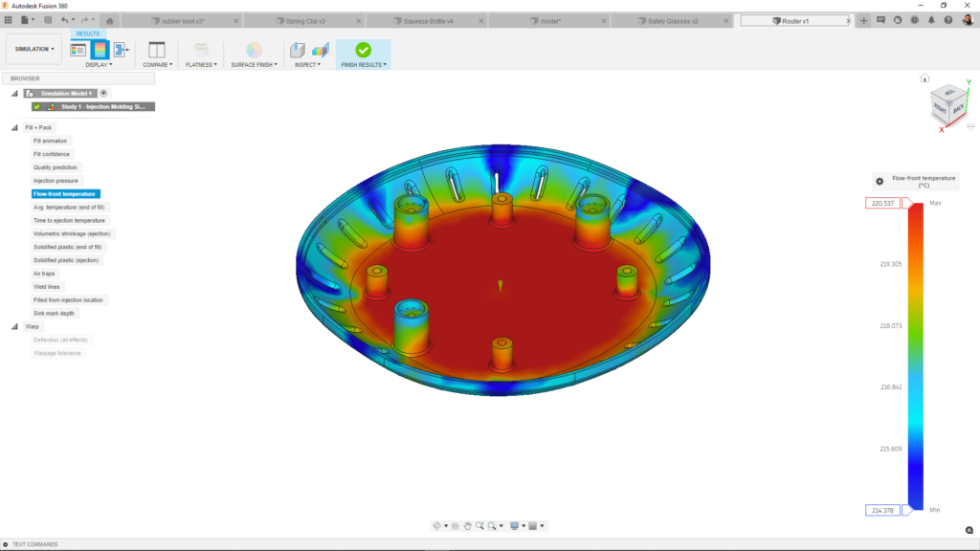Show the Sink mark depth result
980x551 pixels.
click(x=54, y=314)
